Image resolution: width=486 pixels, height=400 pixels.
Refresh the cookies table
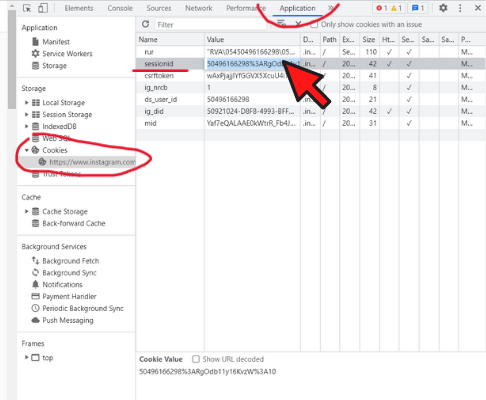(145, 24)
